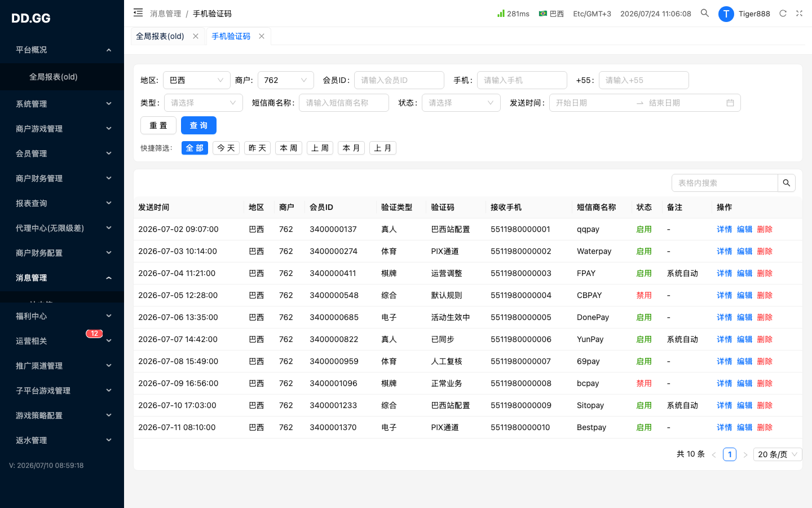
Task: Click the network latency signal icon
Action: (501, 13)
